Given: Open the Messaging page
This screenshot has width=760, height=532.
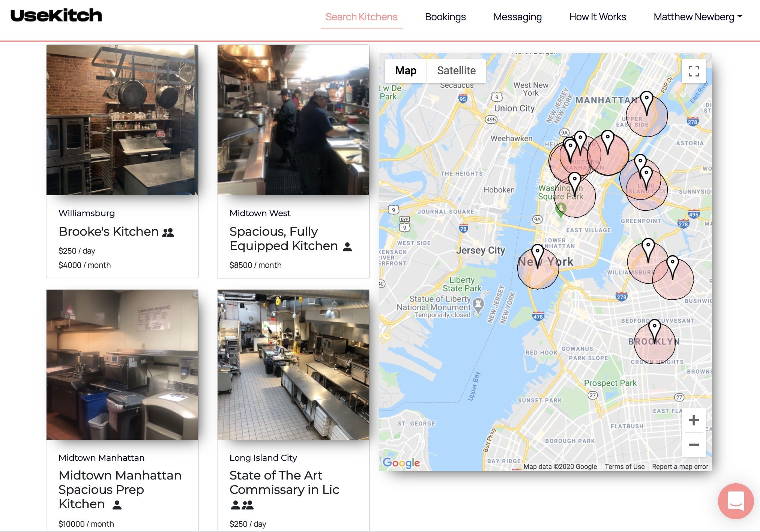Looking at the screenshot, I should click(517, 17).
